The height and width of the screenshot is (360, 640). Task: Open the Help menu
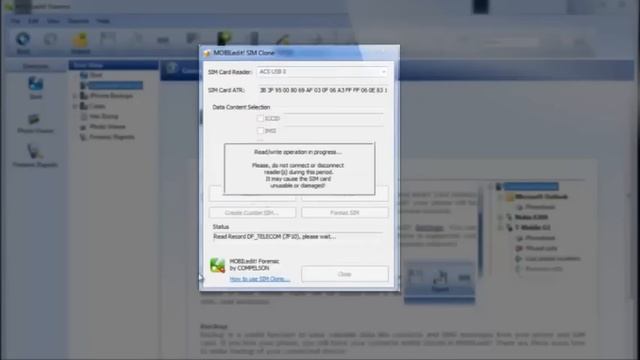[103, 21]
